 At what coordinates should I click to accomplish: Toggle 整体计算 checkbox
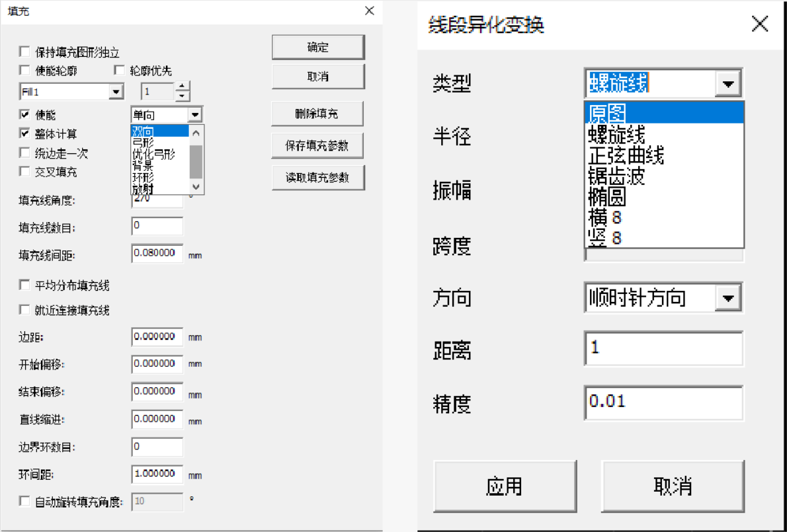24,133
